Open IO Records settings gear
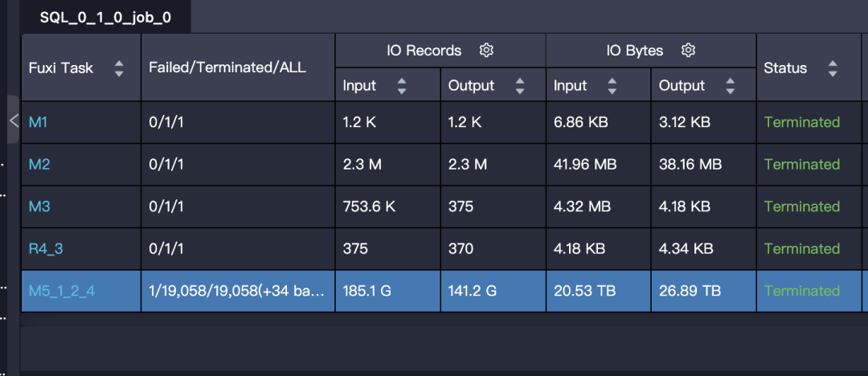The height and width of the screenshot is (376, 868). click(x=486, y=51)
